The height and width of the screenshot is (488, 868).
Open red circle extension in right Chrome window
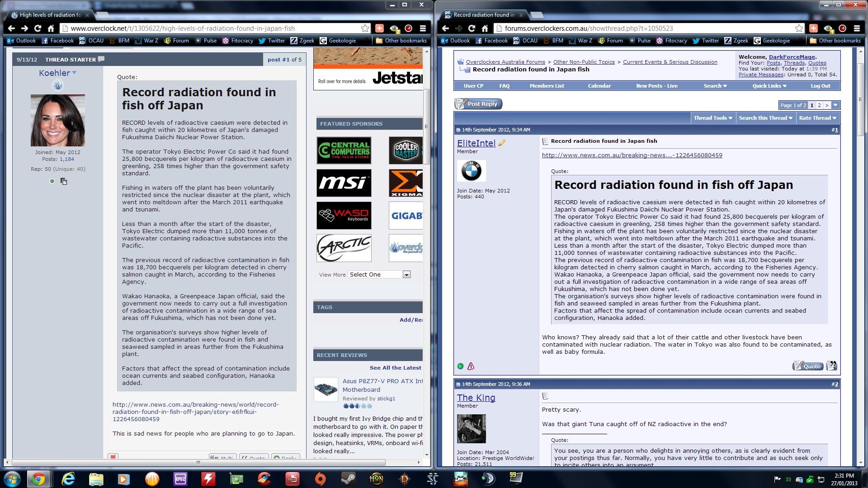[842, 28]
